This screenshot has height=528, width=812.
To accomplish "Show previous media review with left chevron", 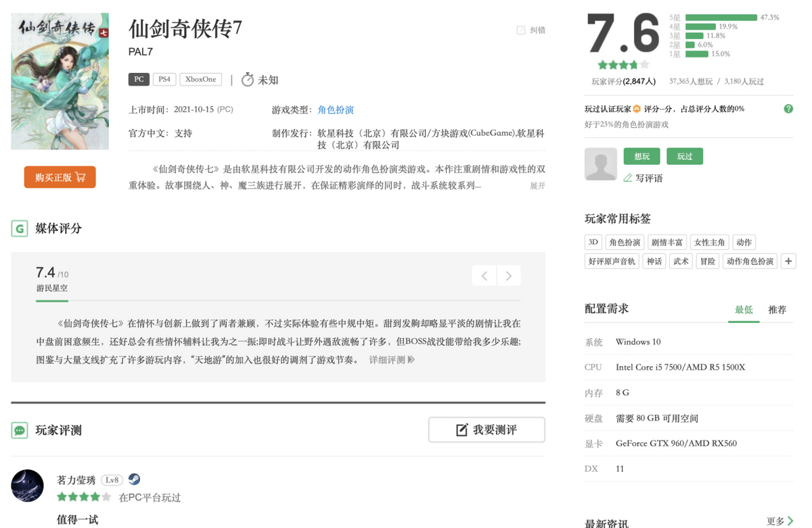I will [484, 275].
